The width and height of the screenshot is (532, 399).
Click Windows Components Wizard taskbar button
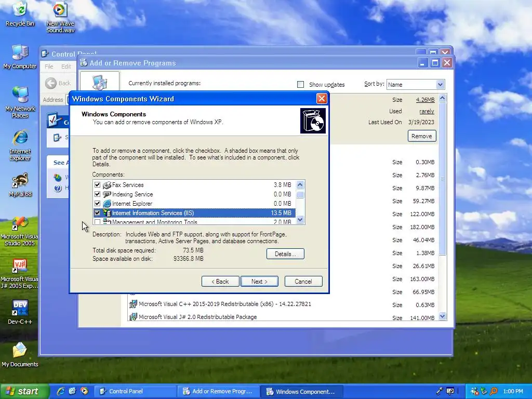[301, 391]
